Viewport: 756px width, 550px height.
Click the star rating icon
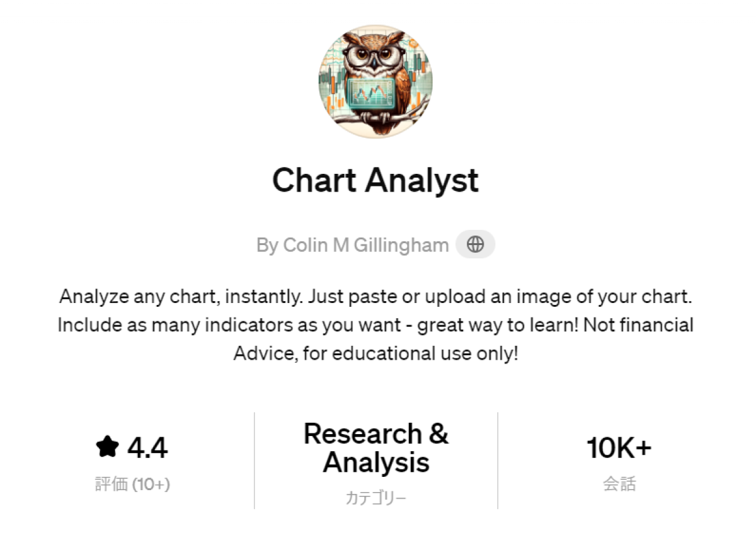point(108,447)
